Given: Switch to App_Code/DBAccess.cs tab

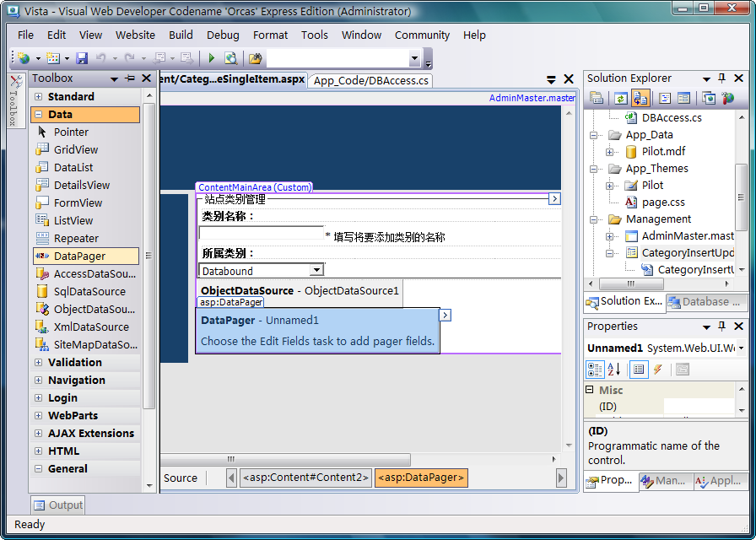Looking at the screenshot, I should [370, 80].
